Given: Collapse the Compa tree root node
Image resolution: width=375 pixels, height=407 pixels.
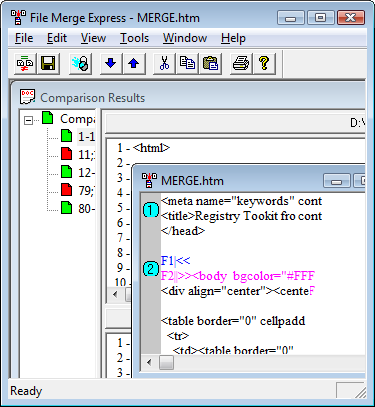Looking at the screenshot, I should 29,120.
